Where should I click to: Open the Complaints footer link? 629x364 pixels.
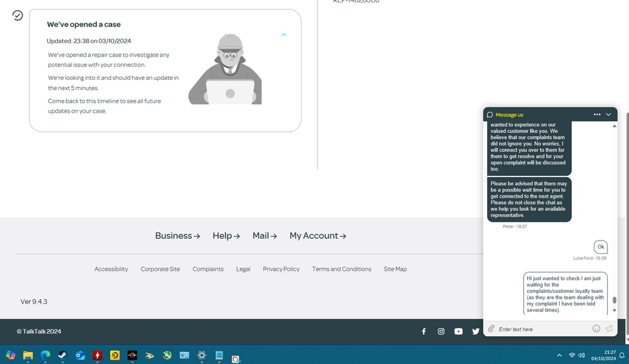pyautogui.click(x=208, y=269)
